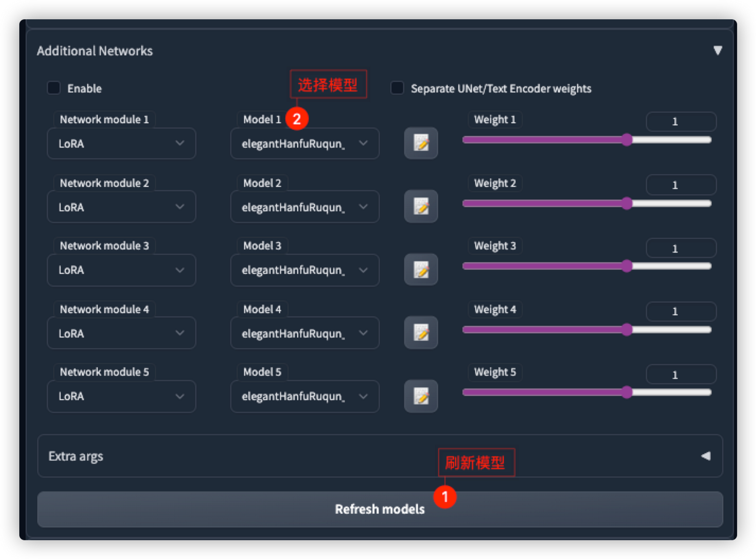
Task: Click the edit metadata icon for Model 4
Action: point(421,333)
